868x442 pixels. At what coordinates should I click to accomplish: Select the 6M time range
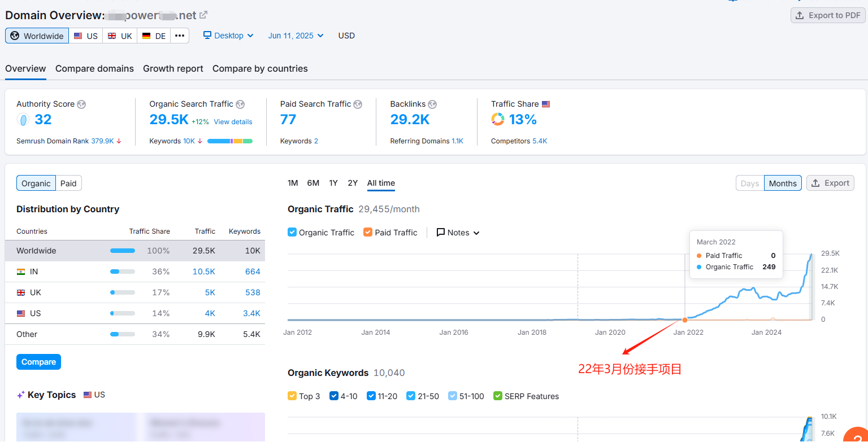tap(313, 183)
